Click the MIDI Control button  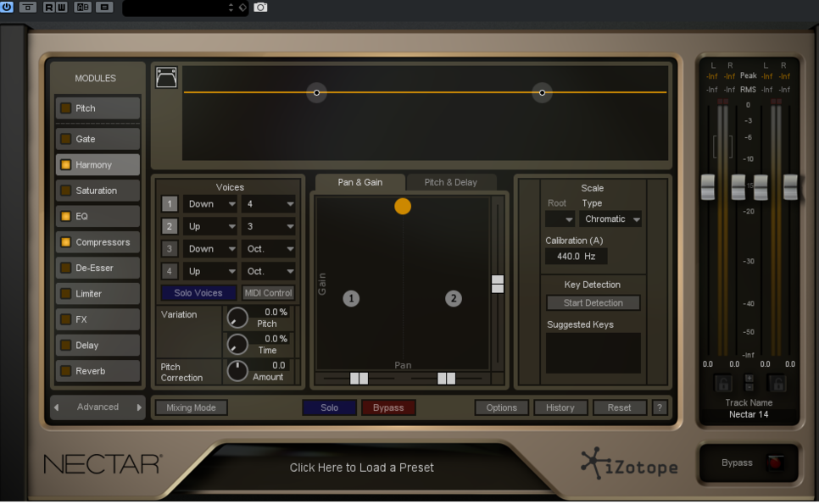pyautogui.click(x=269, y=293)
